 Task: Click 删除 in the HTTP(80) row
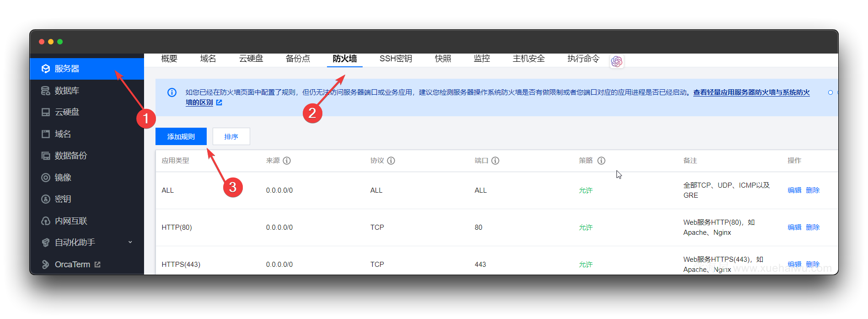(x=813, y=227)
